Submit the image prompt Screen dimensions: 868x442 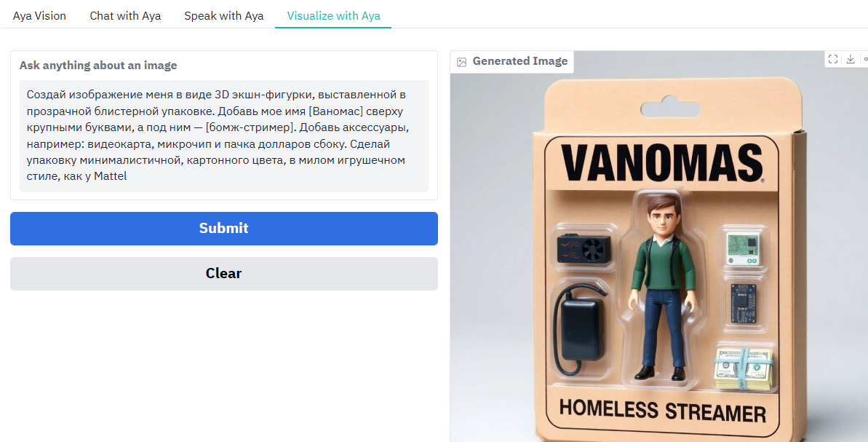click(223, 228)
